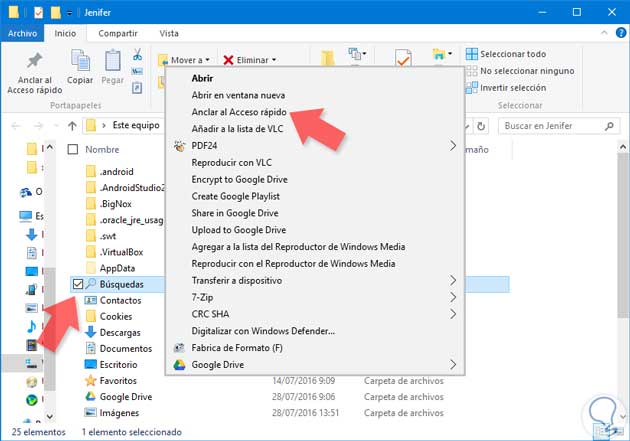The height and width of the screenshot is (441, 630).
Task: Click the up-arrow navigation button
Action: tap(72, 127)
